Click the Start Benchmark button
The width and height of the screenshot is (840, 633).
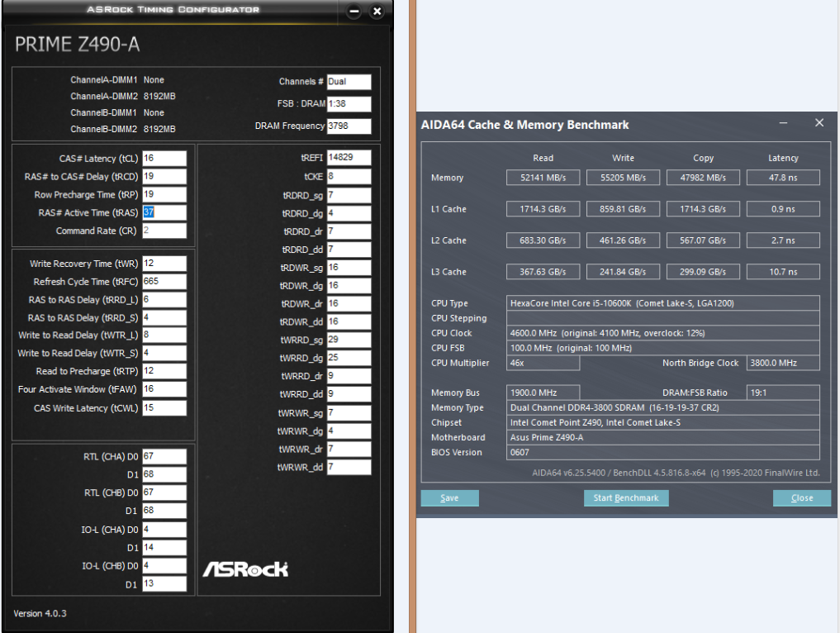(x=626, y=498)
